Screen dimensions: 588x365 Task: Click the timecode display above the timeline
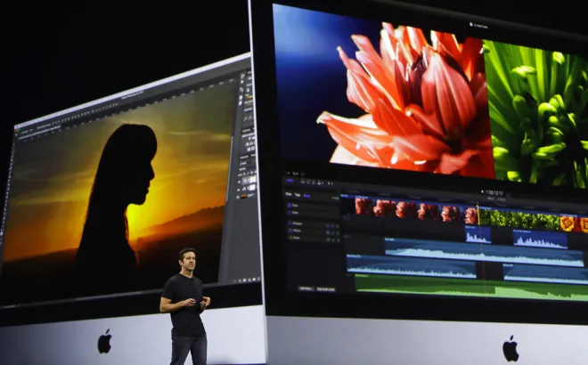494,193
